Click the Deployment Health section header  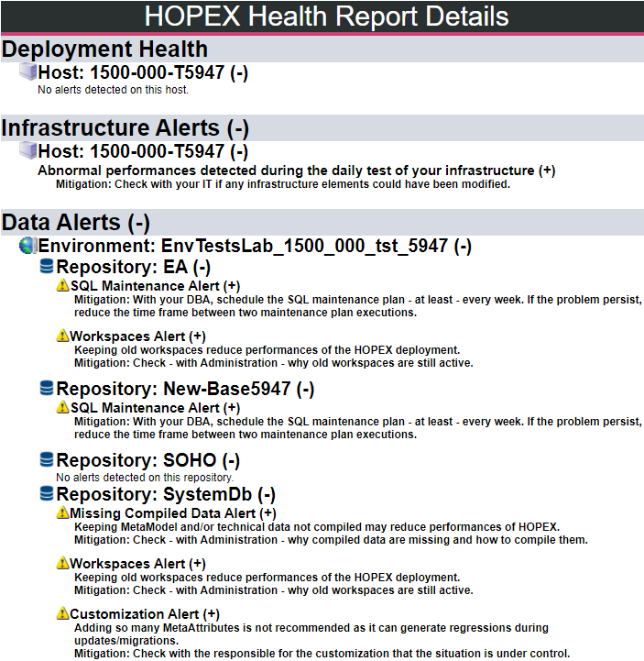[104, 50]
